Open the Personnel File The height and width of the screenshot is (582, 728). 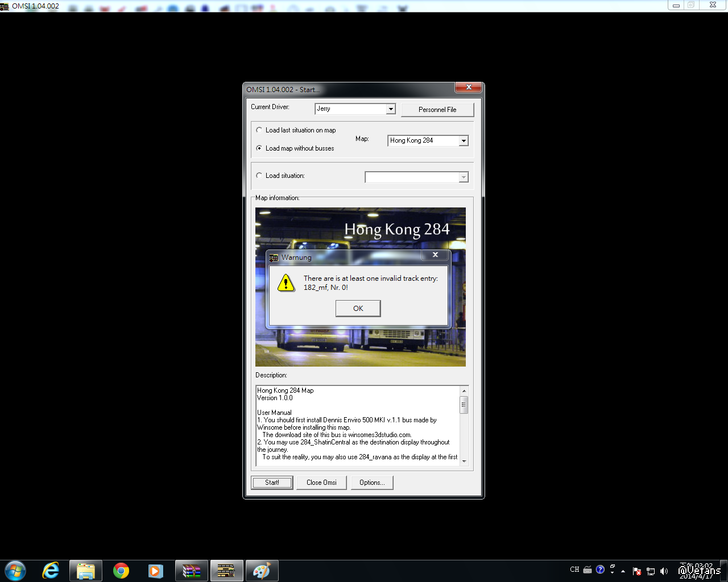click(437, 110)
